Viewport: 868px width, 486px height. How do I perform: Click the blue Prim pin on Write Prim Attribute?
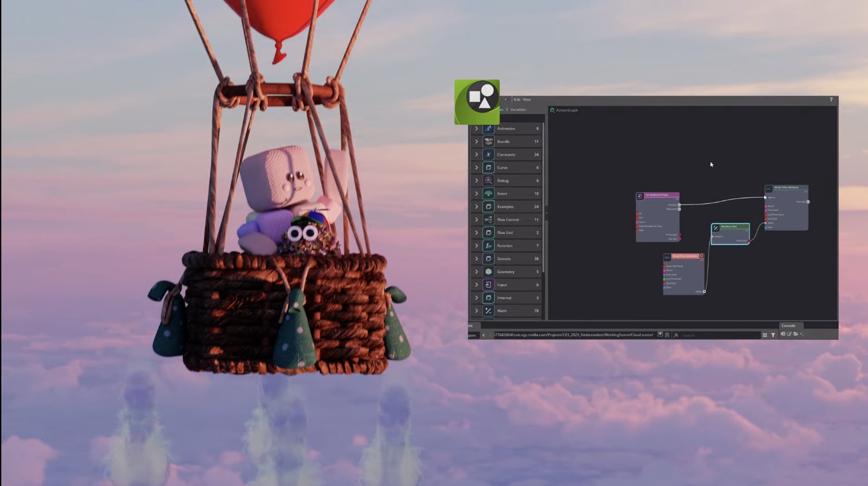pos(766,227)
